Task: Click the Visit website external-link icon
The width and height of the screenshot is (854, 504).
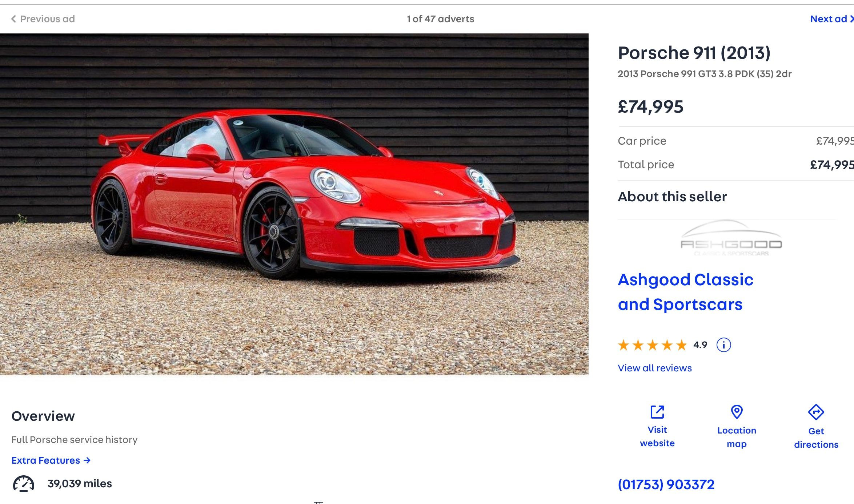Action: click(x=657, y=412)
